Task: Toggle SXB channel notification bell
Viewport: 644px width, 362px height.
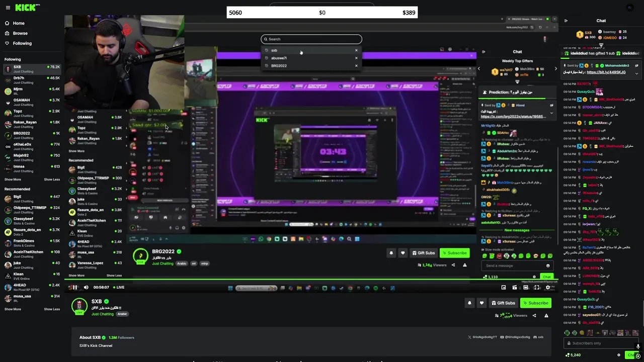Action: [469, 303]
